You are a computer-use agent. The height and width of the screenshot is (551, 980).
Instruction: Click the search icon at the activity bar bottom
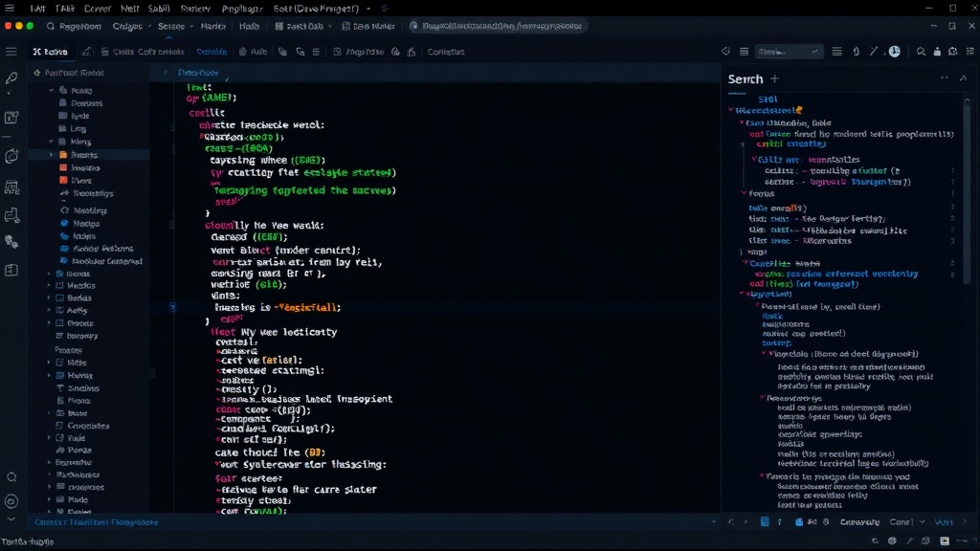click(11, 477)
